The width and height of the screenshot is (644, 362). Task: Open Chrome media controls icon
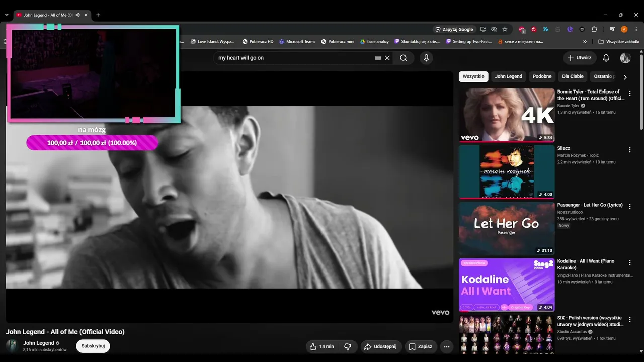point(612,29)
